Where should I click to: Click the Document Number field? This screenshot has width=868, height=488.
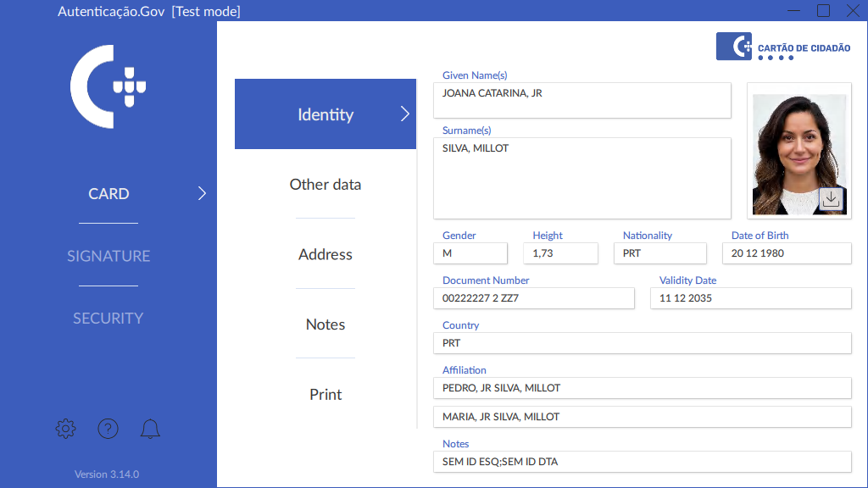[533, 298]
